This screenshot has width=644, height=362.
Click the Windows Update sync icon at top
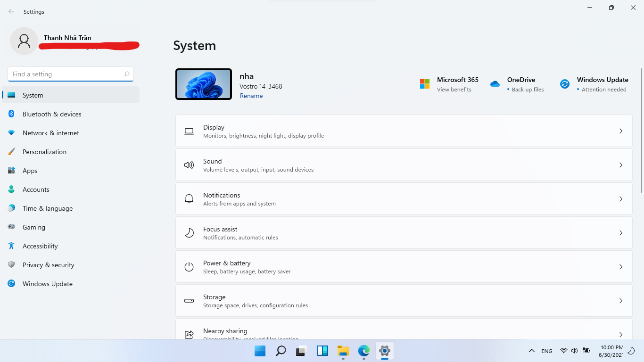(x=564, y=84)
